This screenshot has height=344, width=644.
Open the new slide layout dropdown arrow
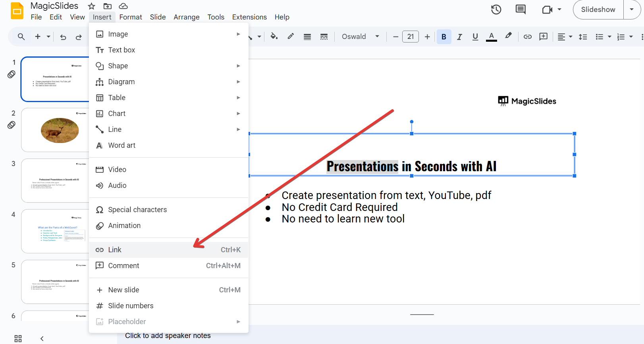tap(48, 37)
